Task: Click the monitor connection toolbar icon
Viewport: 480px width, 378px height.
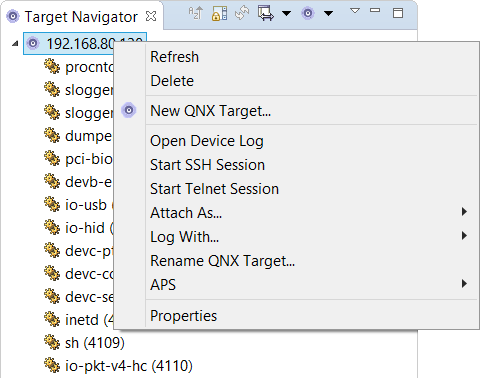Action: click(x=266, y=13)
